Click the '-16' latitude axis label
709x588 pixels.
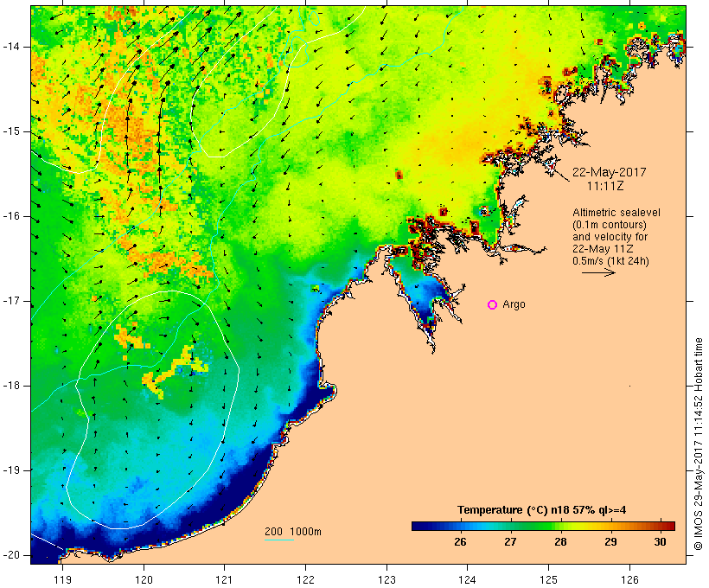click(11, 216)
